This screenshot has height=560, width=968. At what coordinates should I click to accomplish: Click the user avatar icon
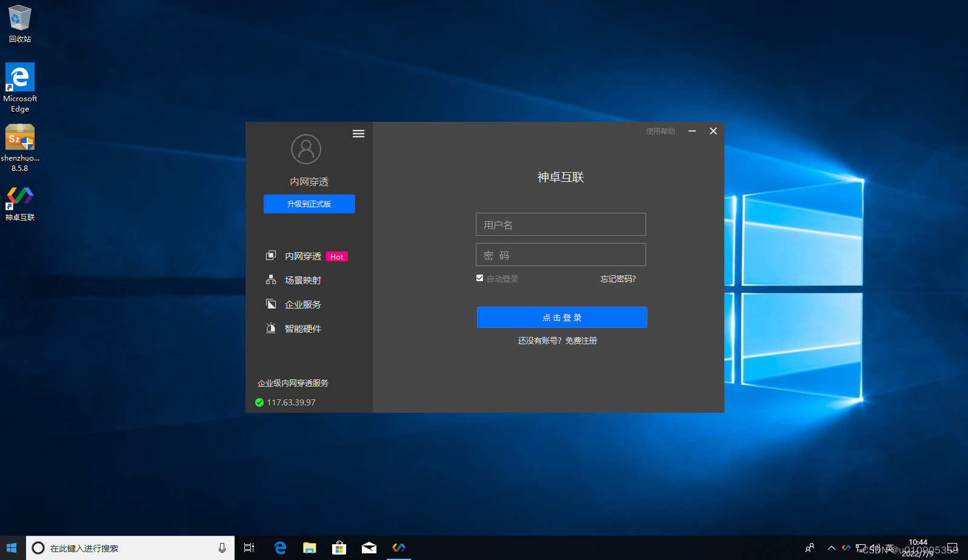pyautogui.click(x=306, y=149)
